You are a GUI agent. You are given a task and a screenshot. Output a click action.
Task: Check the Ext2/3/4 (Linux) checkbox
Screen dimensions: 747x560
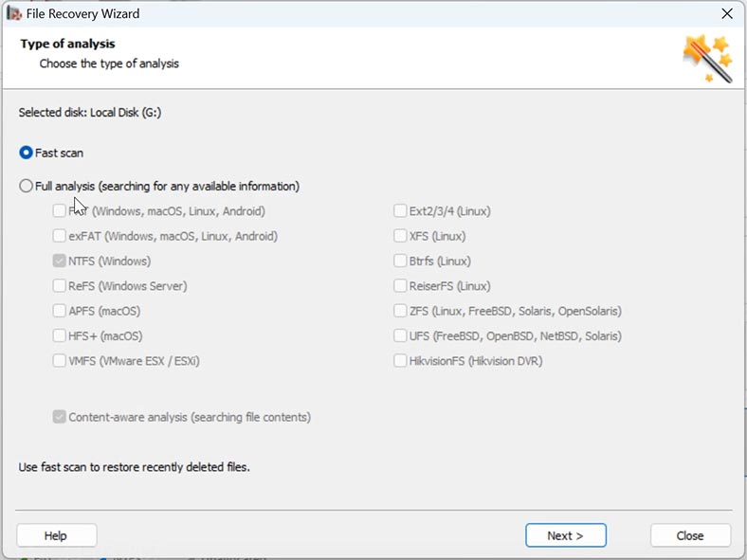(400, 211)
